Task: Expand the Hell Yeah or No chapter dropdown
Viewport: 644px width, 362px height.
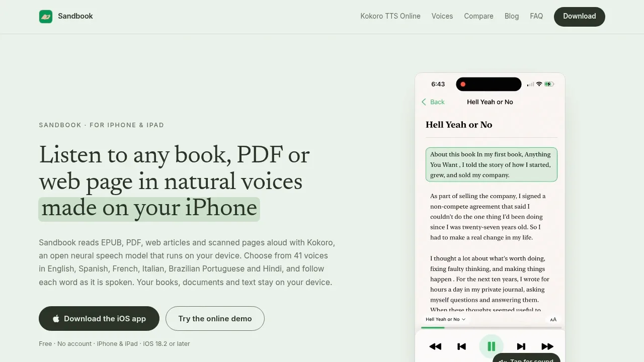Action: point(446,319)
